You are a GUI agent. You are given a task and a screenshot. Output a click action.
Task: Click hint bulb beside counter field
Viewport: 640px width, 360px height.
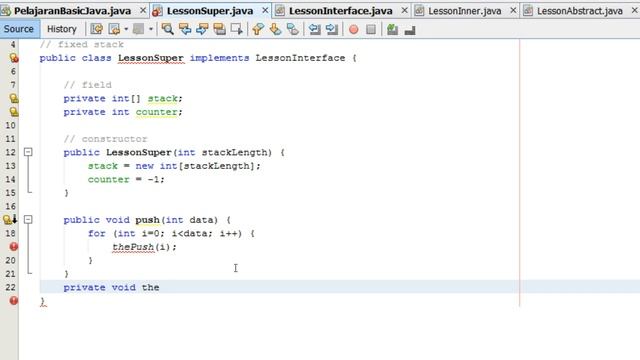pos(13,112)
